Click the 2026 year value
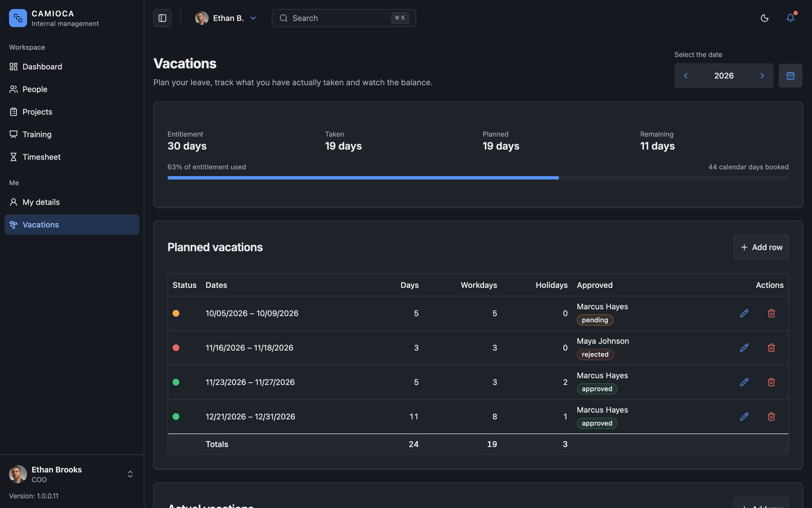 [x=724, y=76]
